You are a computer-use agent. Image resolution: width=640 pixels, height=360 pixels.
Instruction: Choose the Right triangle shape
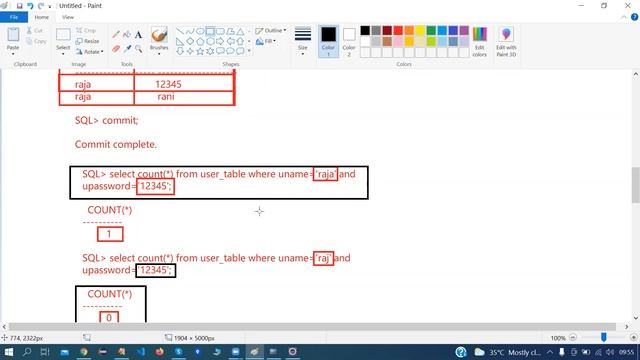coord(180,41)
